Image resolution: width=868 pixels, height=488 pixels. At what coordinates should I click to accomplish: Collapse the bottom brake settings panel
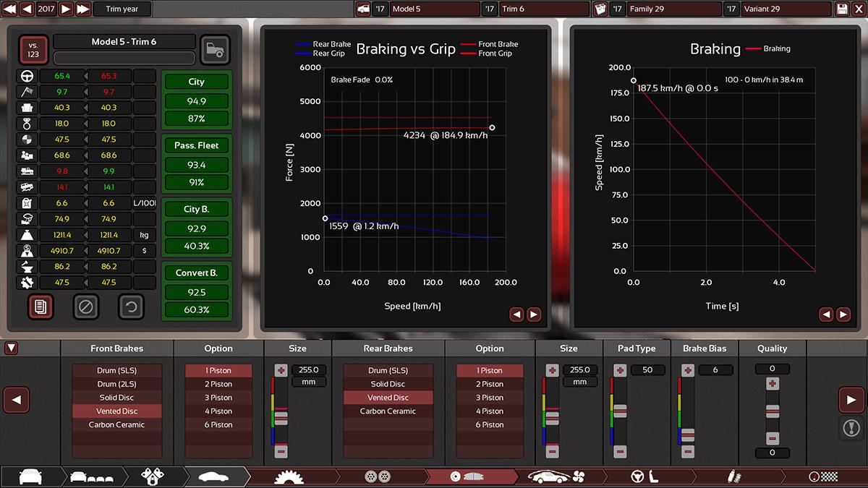11,348
